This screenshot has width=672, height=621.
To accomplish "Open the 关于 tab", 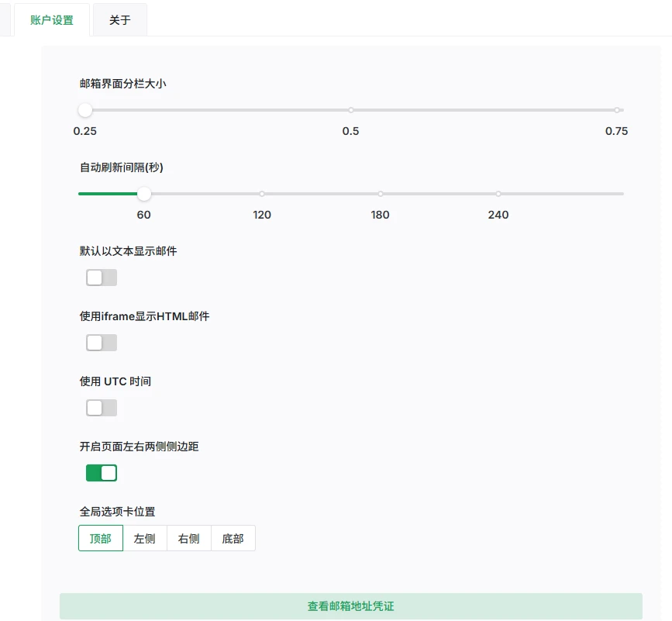I will (x=119, y=20).
